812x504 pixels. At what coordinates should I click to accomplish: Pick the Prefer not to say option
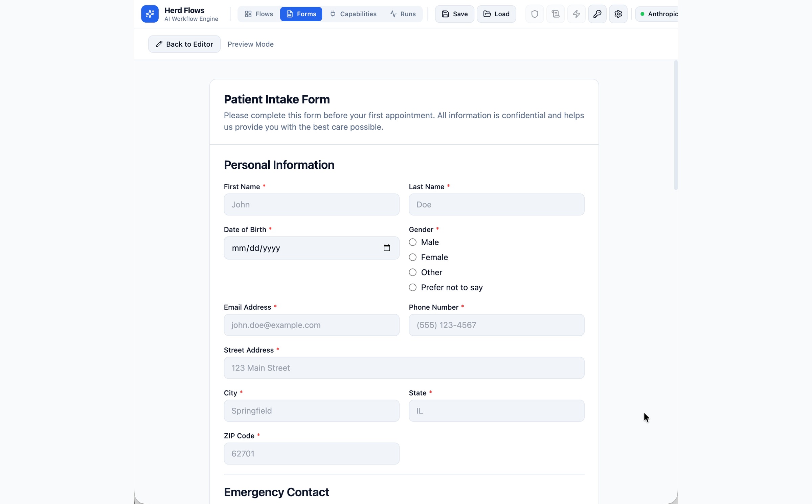click(x=412, y=287)
